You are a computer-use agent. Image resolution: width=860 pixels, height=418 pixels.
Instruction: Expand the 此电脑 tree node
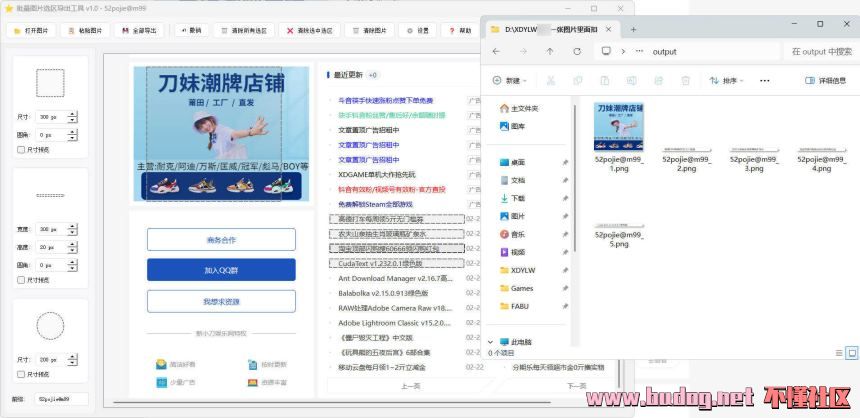pos(490,342)
